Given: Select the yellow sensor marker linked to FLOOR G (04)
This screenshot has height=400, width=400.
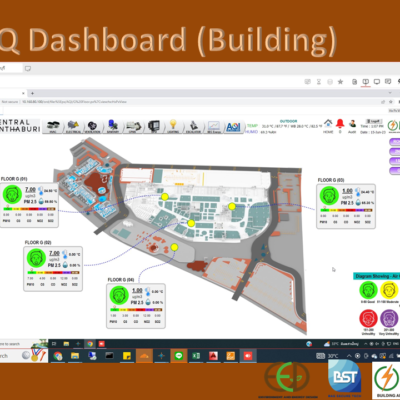Looking at the screenshot, I should pyautogui.click(x=174, y=247).
